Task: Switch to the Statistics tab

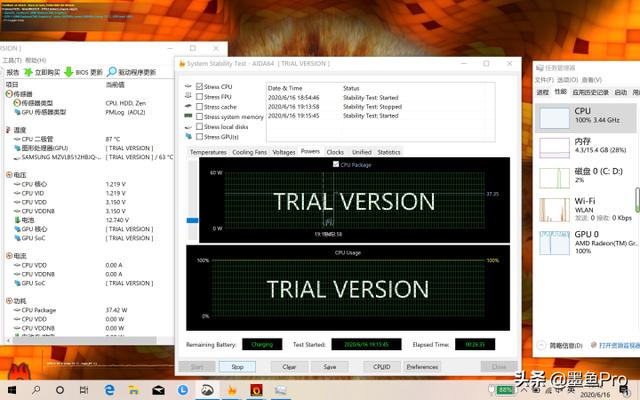Action: (389, 152)
